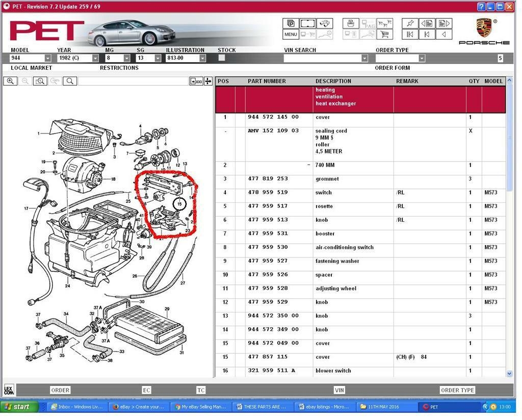Click the single-bar back arrow
This screenshot has height=420, width=522.
coord(427,34)
